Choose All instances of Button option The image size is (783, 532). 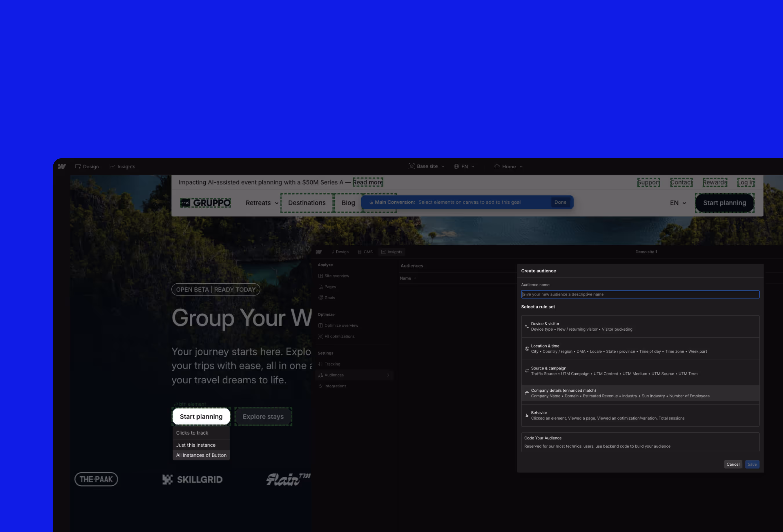pos(201,455)
